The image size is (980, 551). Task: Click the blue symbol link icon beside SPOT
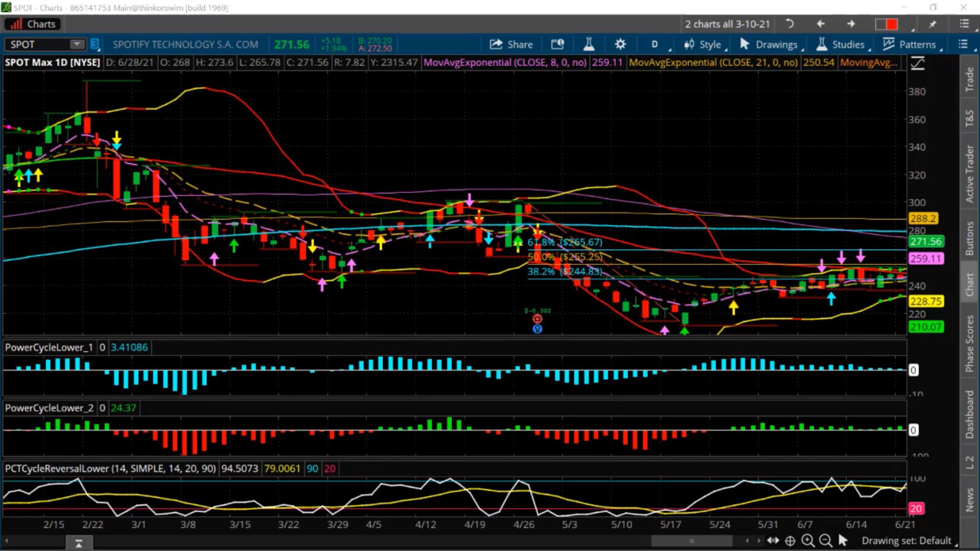tap(94, 44)
